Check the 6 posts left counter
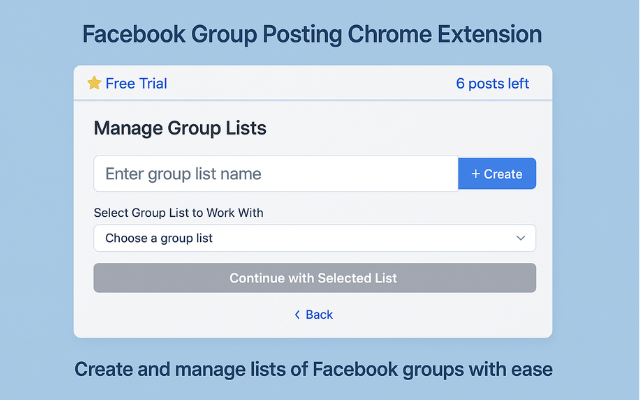Screen dimensions: 640x400 pyautogui.click(x=492, y=84)
